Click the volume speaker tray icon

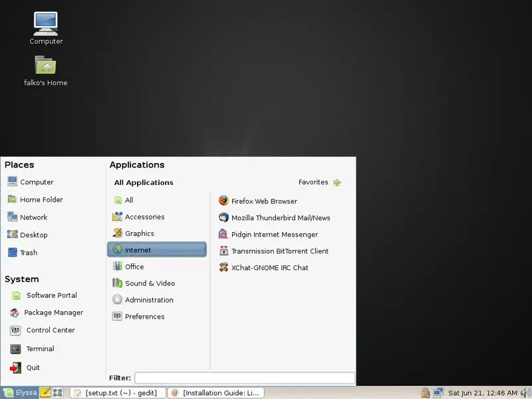tap(526, 393)
